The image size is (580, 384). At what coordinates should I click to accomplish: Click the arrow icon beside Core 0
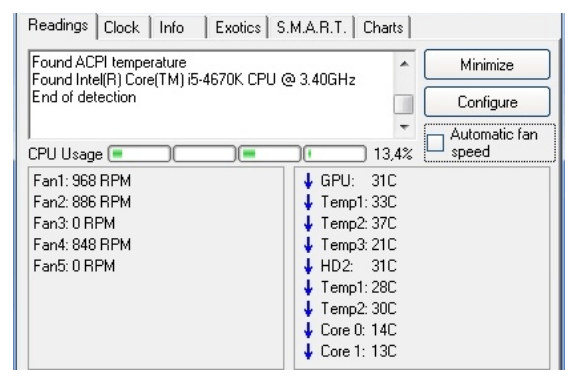pyautogui.click(x=308, y=330)
